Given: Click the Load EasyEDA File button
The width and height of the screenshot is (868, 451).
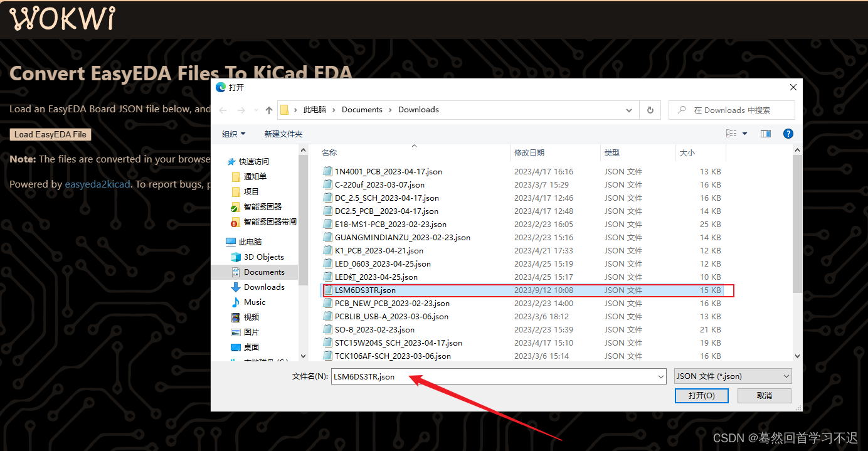Looking at the screenshot, I should tap(50, 134).
